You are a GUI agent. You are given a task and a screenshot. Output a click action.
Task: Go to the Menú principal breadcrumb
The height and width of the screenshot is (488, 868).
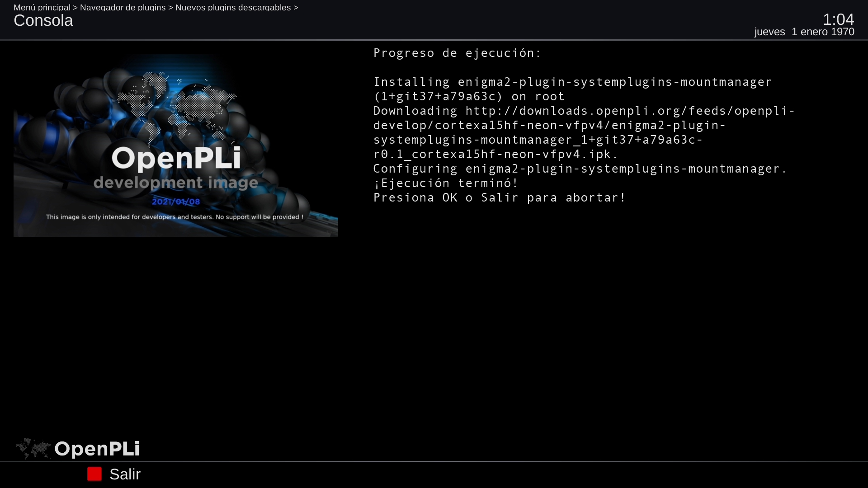(42, 7)
